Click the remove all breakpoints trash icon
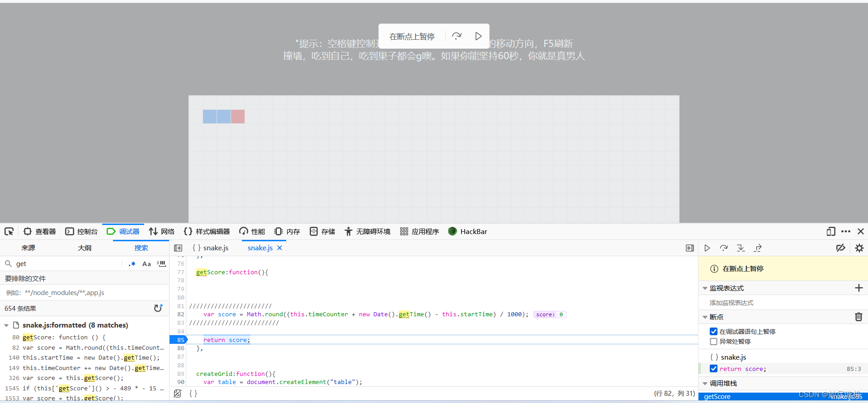The image size is (868, 403). [859, 317]
